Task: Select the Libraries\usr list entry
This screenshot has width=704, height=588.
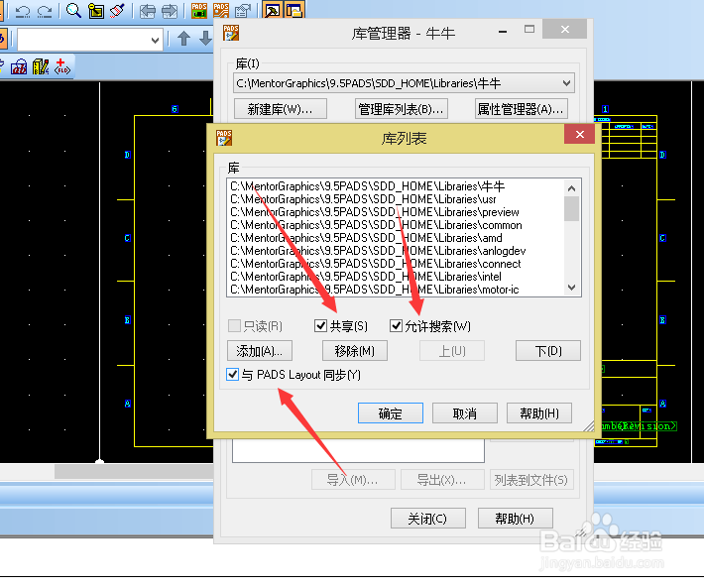Action: click(396, 199)
